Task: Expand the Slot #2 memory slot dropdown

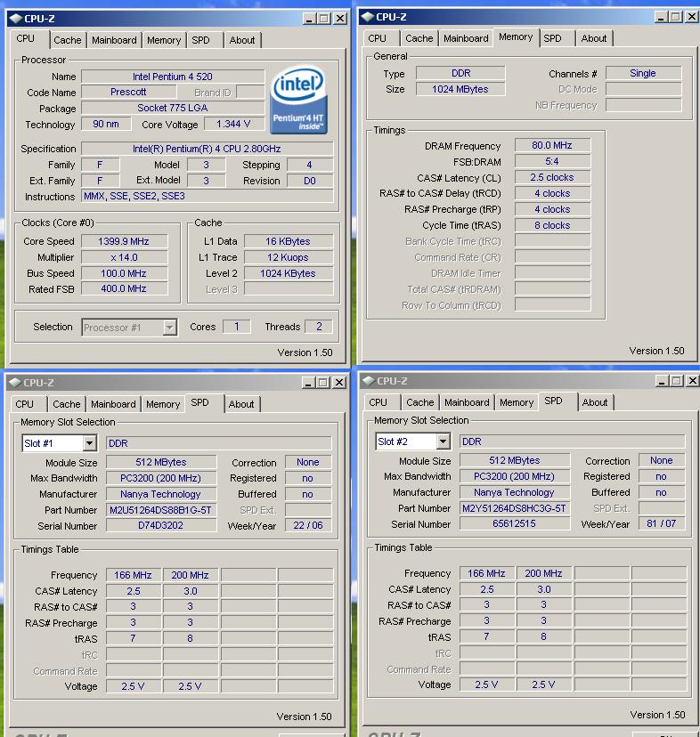Action: pos(444,441)
